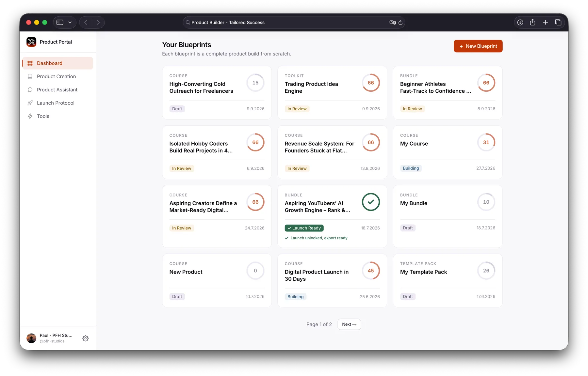
Task: Click the Launch Ready status badge
Action: 304,228
